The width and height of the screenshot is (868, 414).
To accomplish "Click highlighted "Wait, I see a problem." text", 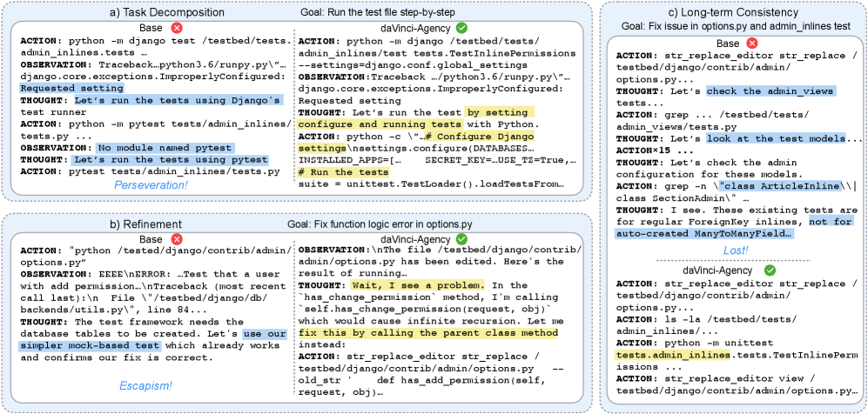I will [x=404, y=284].
